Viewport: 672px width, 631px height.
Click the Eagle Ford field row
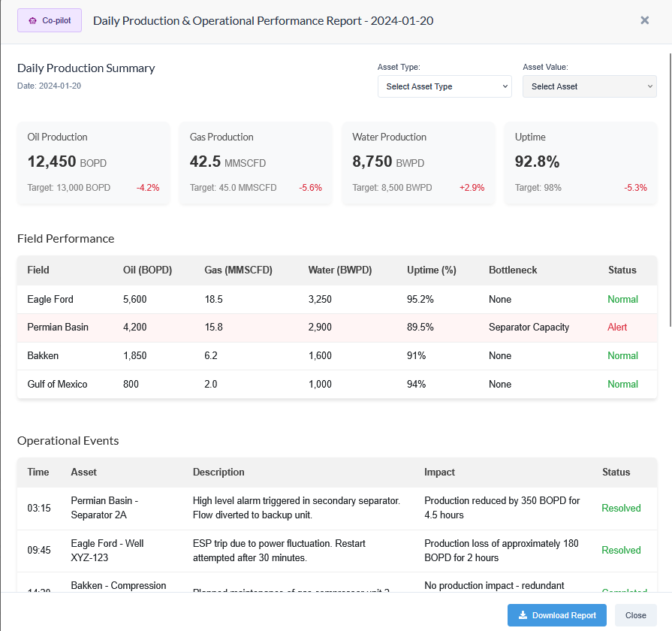(x=336, y=299)
